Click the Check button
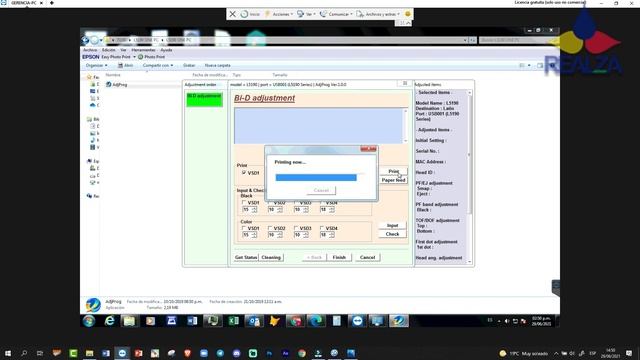Screen dimensions: 640x360 click(x=392, y=234)
